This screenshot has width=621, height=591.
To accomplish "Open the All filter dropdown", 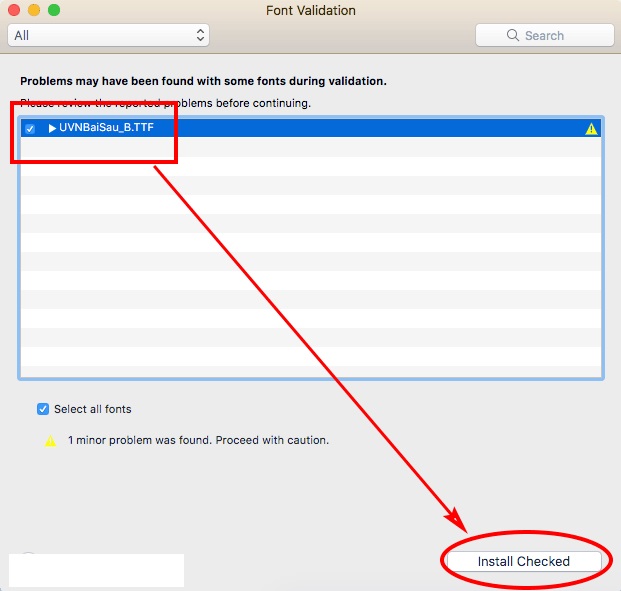I will 107,35.
